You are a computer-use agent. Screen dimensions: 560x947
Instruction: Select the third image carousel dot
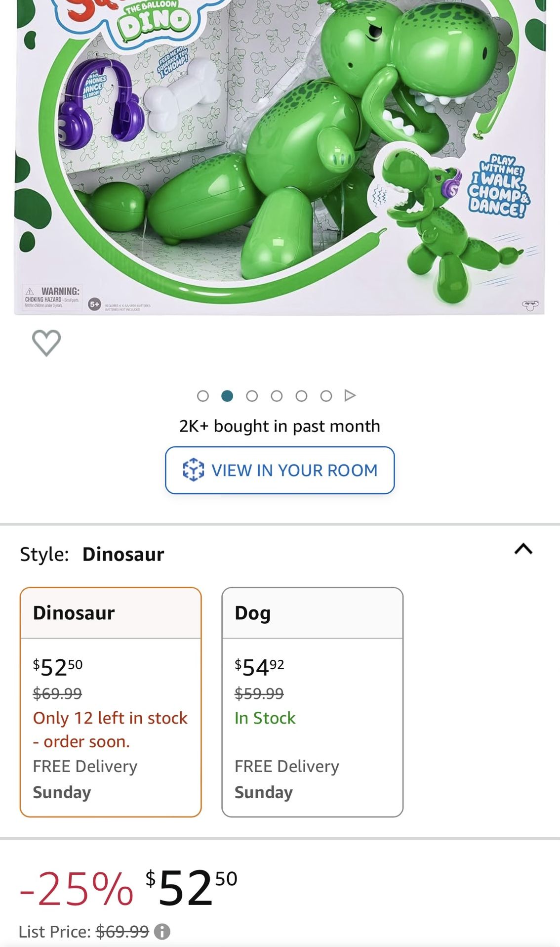pos(252,396)
